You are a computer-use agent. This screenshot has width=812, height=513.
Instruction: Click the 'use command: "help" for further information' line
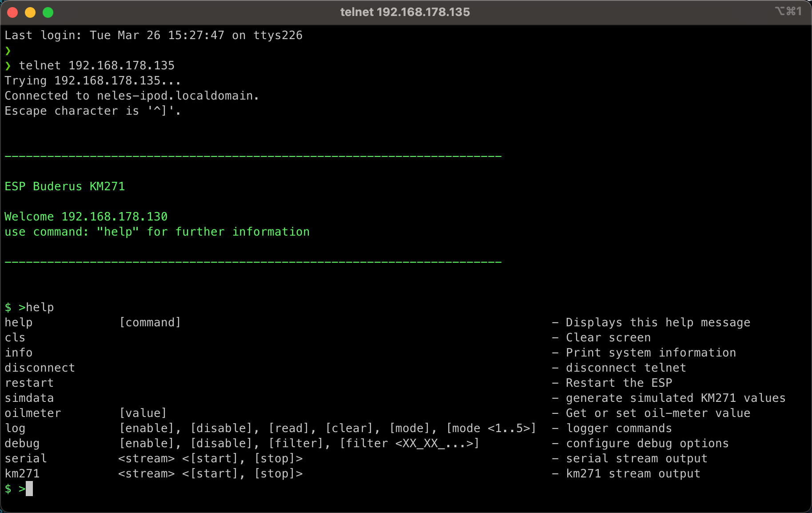coord(157,232)
